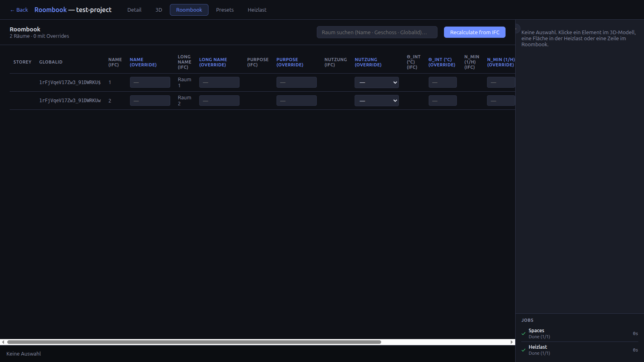This screenshot has height=362, width=644.
Task: Open the Presets tab
Action: (225, 10)
